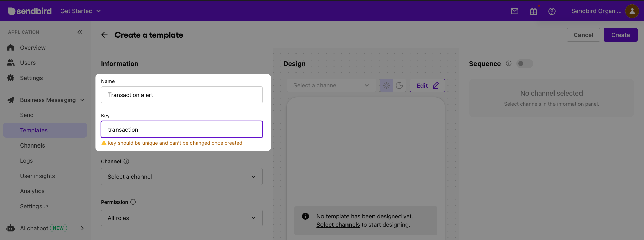Open the gift box what's new icon
This screenshot has height=240, width=644.
click(533, 11)
